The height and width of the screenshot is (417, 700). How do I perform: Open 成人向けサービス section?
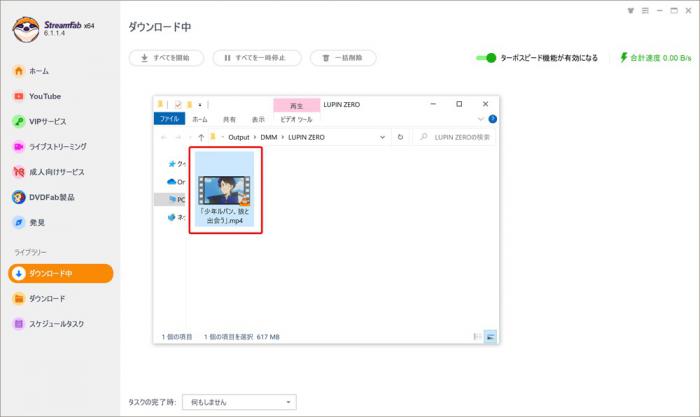pos(48,172)
